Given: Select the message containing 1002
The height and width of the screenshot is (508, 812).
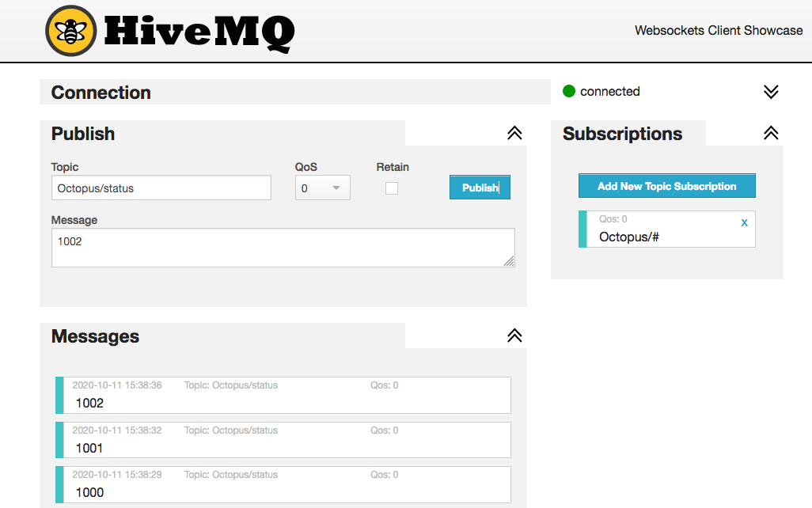Looking at the screenshot, I should pyautogui.click(x=285, y=396).
